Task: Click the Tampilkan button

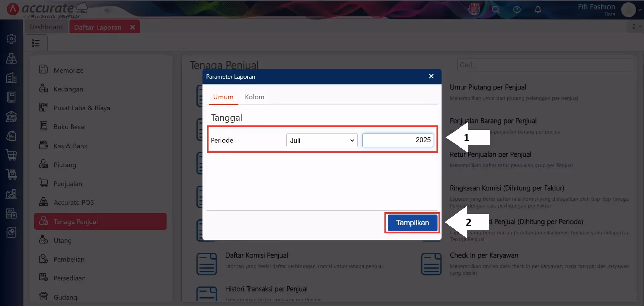Action: click(x=412, y=223)
